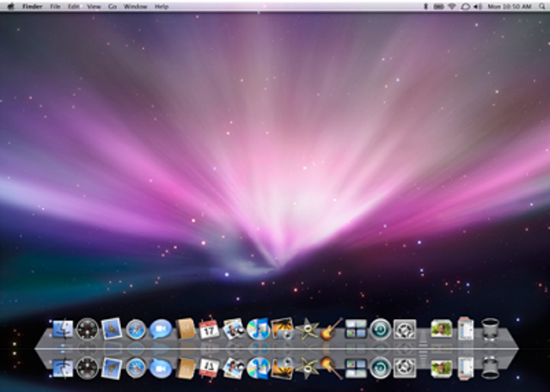The height and width of the screenshot is (392, 550).
Task: Click the volume speaker icon
Action: click(x=478, y=6)
